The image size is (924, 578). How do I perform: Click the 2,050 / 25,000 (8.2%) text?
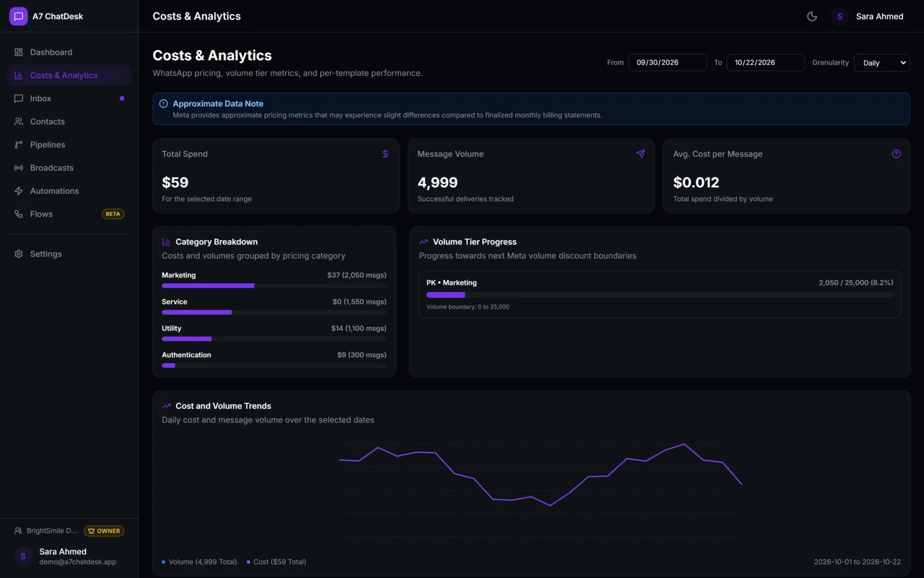856,283
